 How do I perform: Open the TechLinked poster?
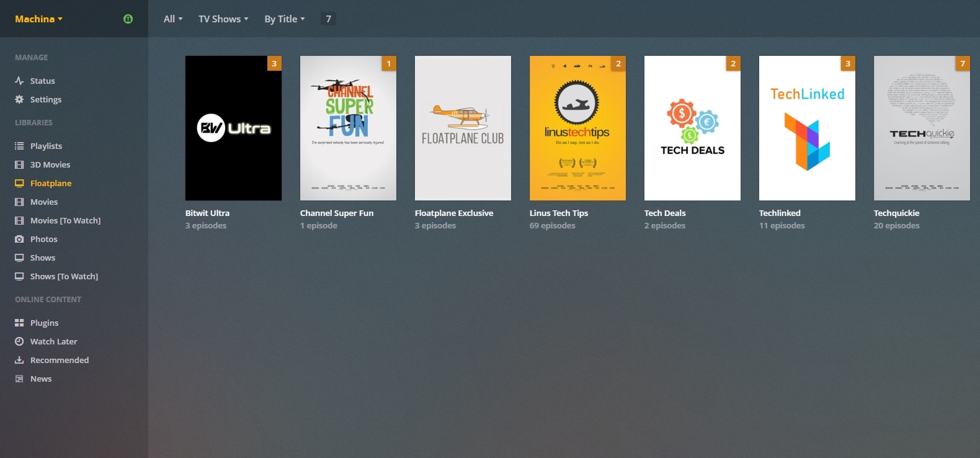[807, 128]
